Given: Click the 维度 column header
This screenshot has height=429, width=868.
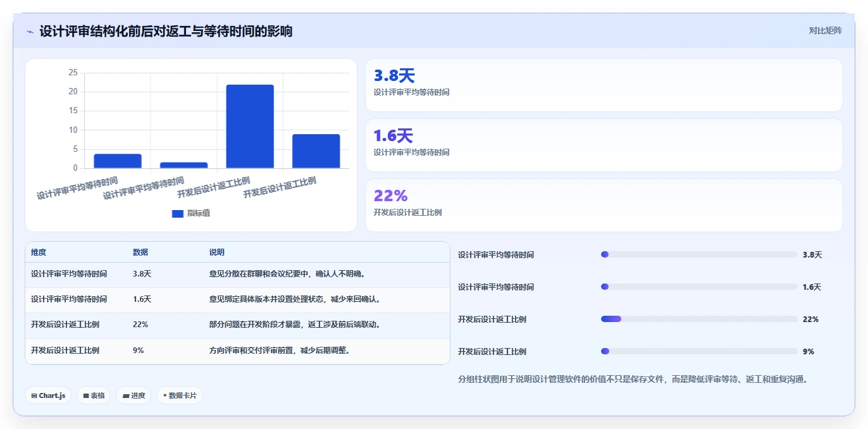Looking at the screenshot, I should tap(39, 252).
